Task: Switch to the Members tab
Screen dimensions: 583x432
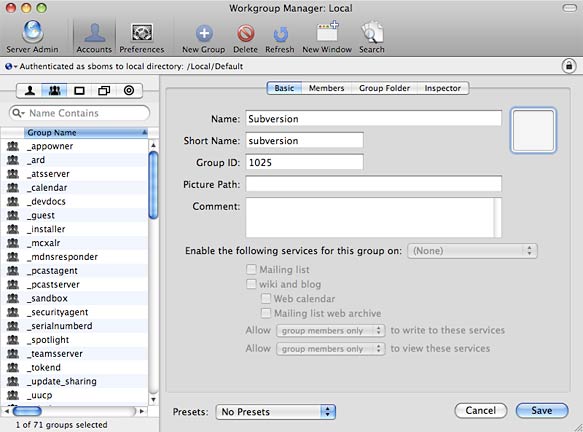Action: (326, 88)
